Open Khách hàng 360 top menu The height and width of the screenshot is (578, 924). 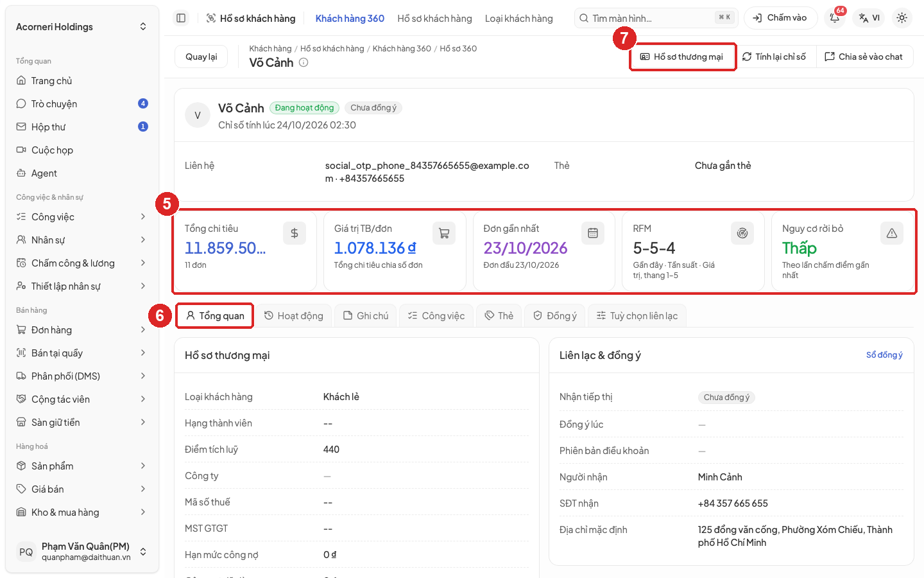[x=350, y=19]
